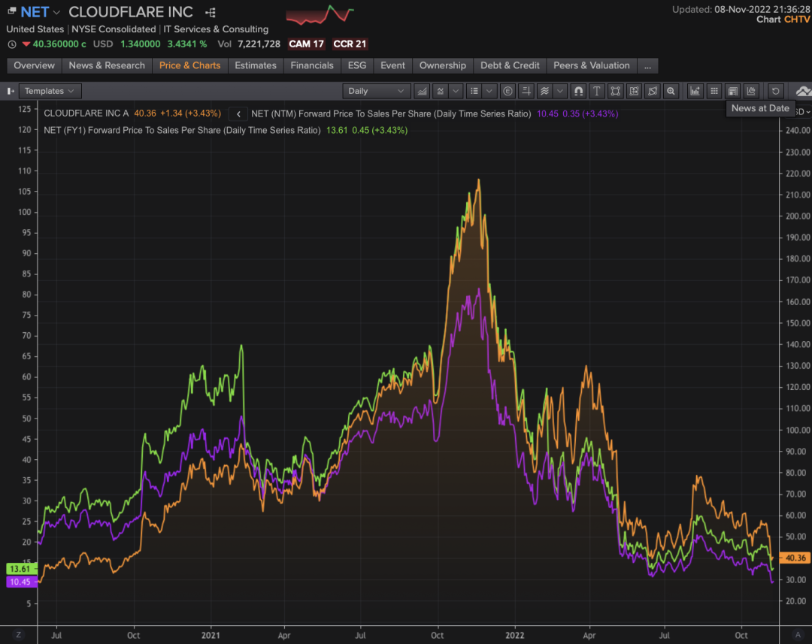The width and height of the screenshot is (812, 644).
Task: Expand the NET ticker dropdown arrow
Action: coord(56,12)
